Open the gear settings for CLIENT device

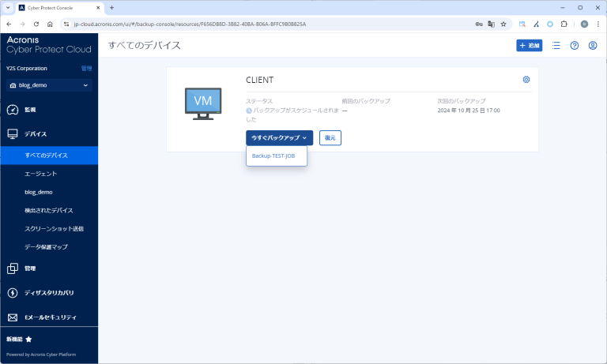pos(526,80)
